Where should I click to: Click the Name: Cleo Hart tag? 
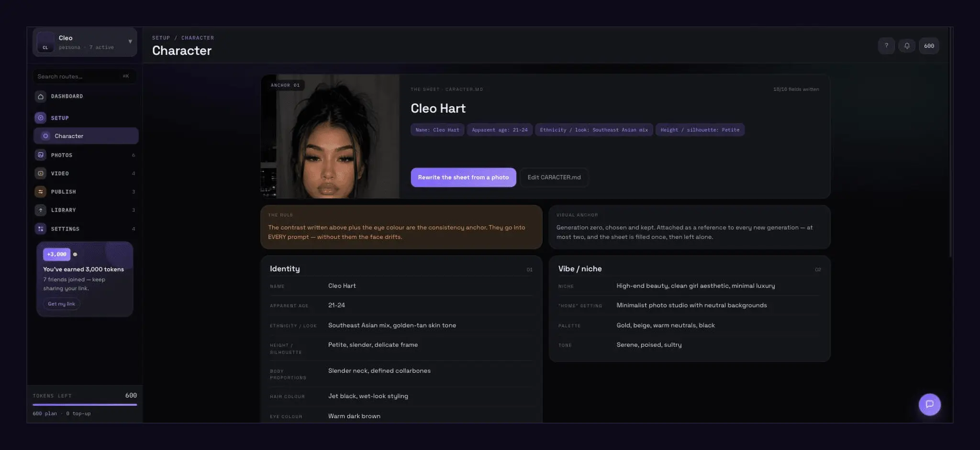tap(437, 130)
